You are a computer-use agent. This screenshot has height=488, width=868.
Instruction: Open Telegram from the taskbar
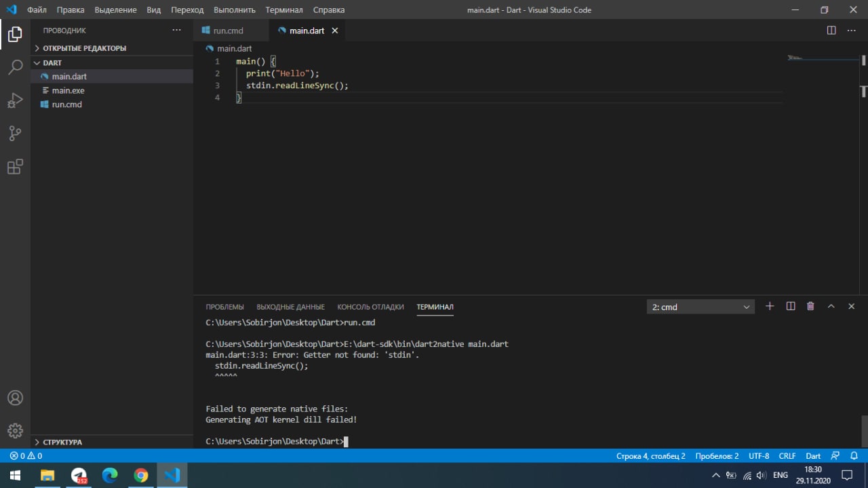click(x=79, y=475)
